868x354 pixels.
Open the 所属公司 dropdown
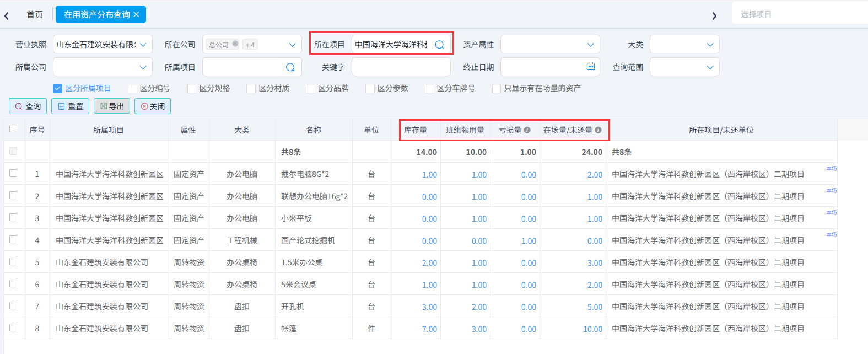click(x=103, y=67)
